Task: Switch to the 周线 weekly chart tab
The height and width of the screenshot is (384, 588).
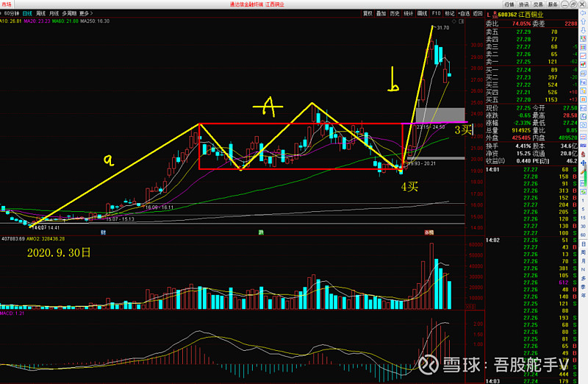Action: 40,13
